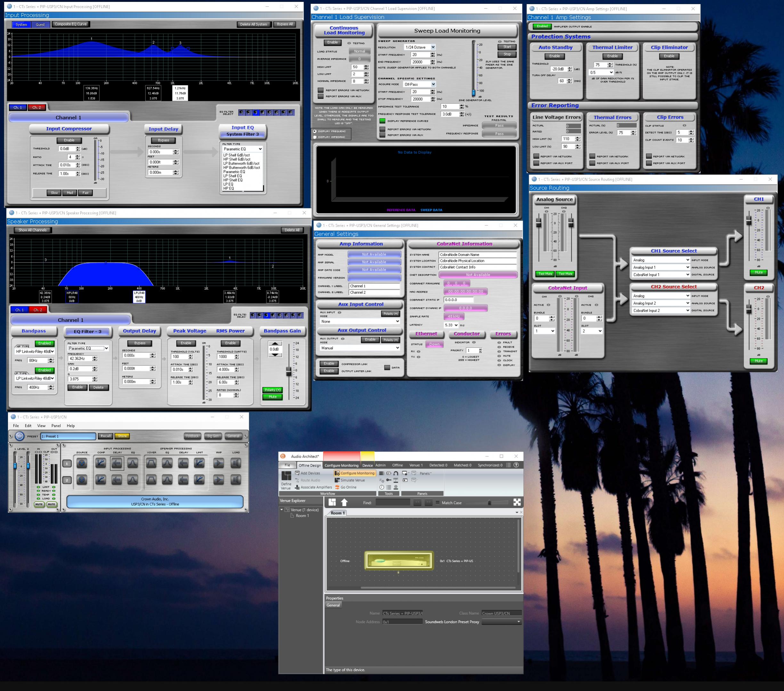This screenshot has width=784, height=691.
Task: Select Room 1 tab in workspace
Action: (x=337, y=513)
